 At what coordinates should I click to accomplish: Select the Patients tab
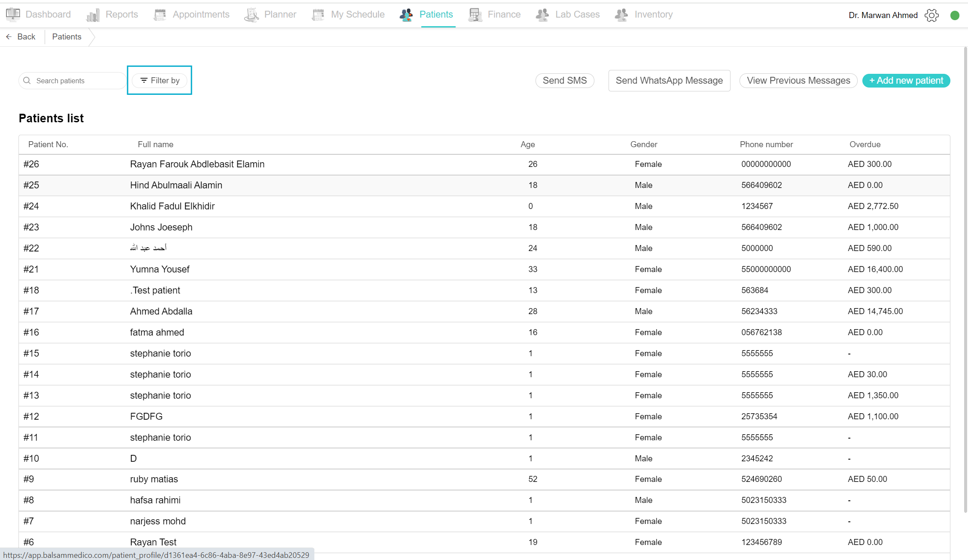(x=436, y=15)
